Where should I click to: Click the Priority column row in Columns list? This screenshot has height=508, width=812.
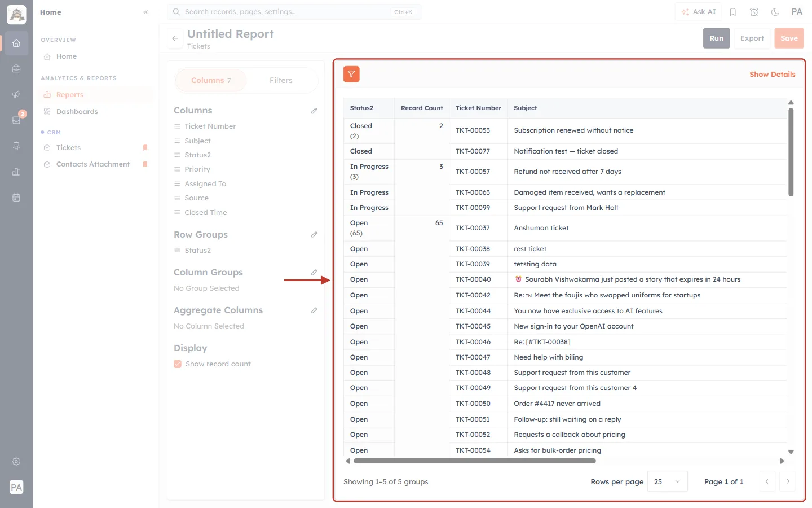[x=246, y=169]
